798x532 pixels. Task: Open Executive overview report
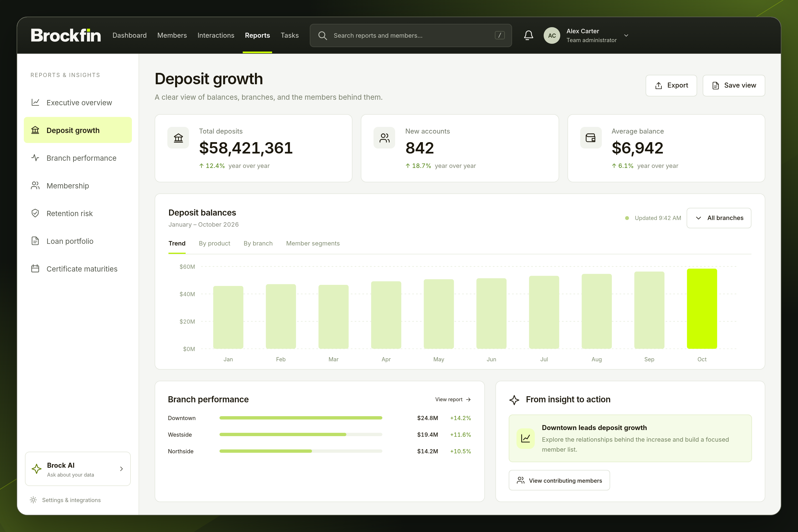point(78,103)
